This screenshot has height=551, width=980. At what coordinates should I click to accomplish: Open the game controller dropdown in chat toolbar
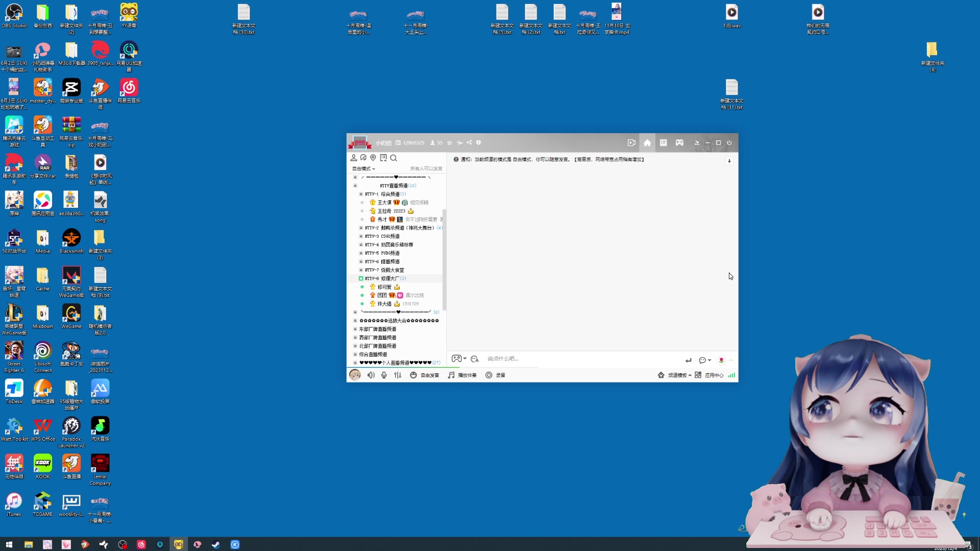pos(459,359)
